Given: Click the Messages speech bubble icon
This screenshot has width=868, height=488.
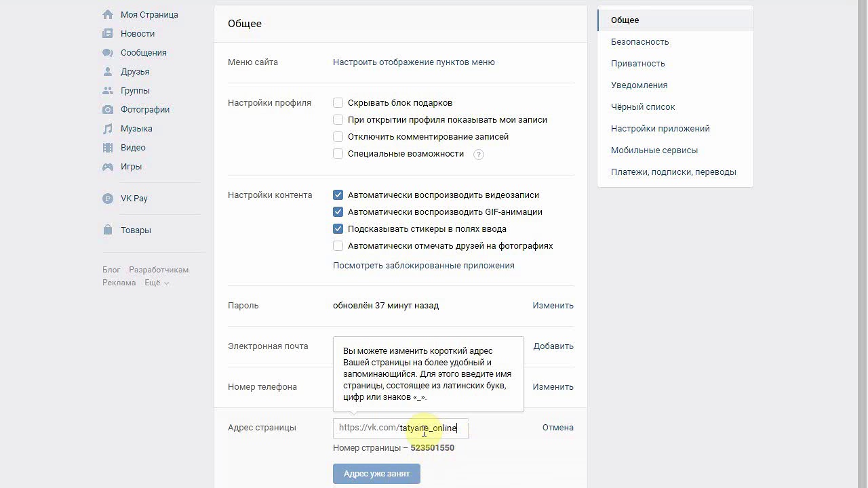Looking at the screenshot, I should (x=108, y=52).
